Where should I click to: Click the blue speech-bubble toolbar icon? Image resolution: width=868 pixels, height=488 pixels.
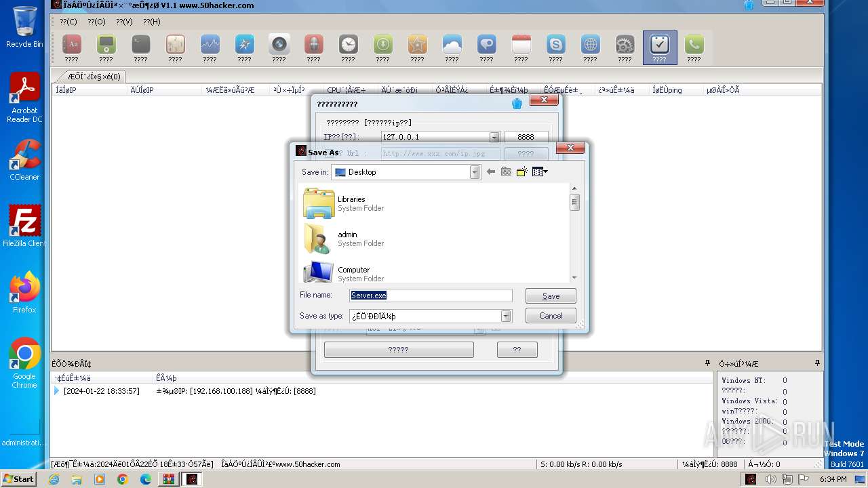coord(486,45)
